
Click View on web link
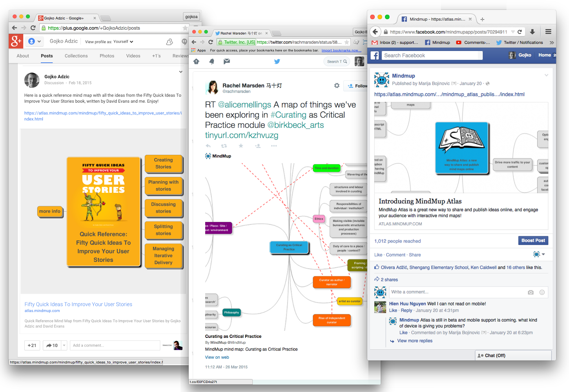[217, 357]
